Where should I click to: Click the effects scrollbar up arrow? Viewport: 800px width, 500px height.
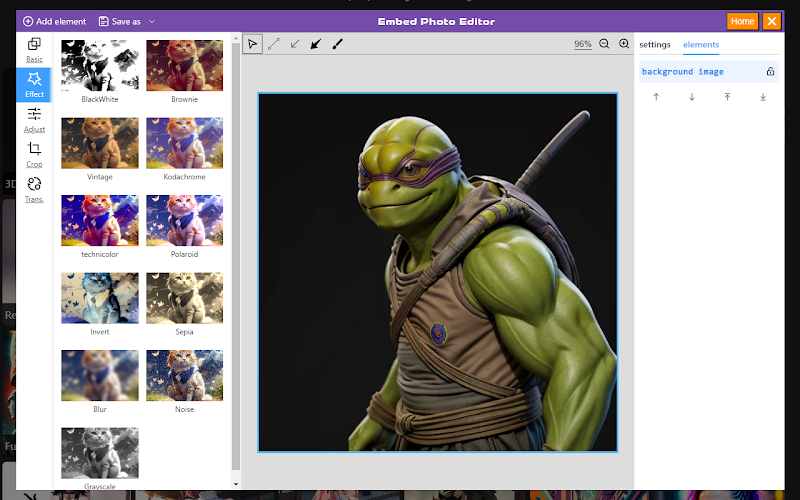(x=236, y=38)
